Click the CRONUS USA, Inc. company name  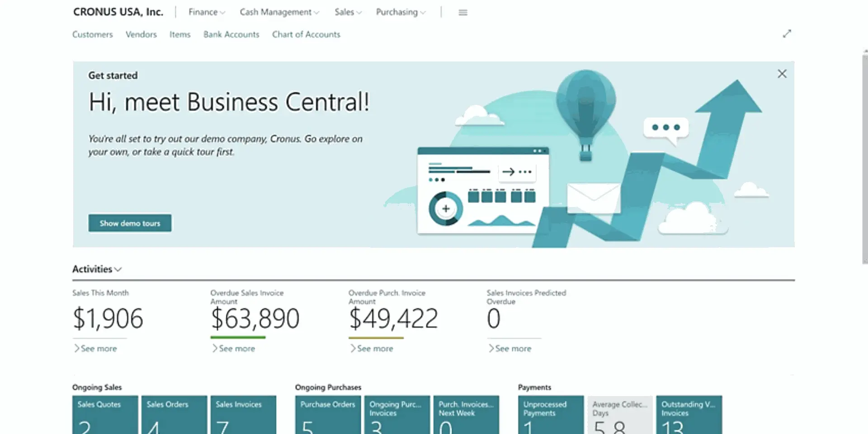pos(118,12)
